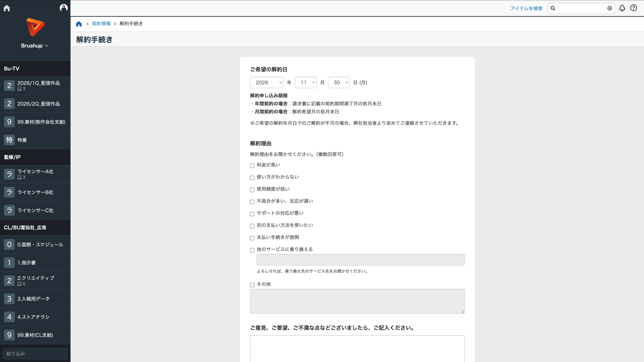Go to 契約情報 breadcrumb link
644x362 pixels.
pos(101,23)
